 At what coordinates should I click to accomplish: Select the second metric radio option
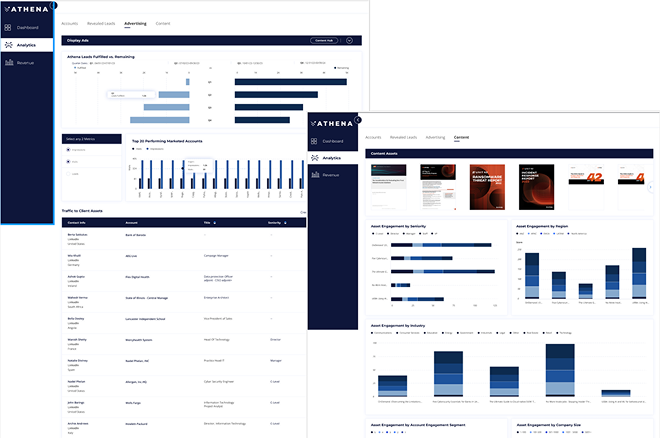(x=67, y=161)
